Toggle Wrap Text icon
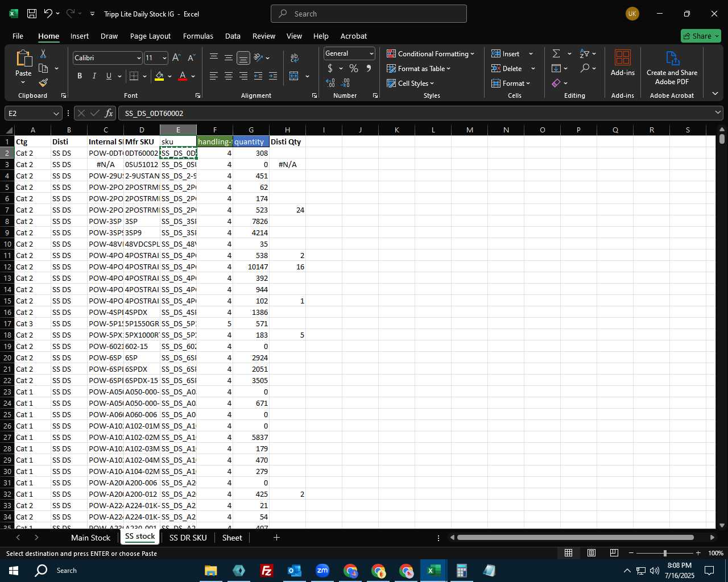Viewport: 728px width, 582px height. coord(295,57)
